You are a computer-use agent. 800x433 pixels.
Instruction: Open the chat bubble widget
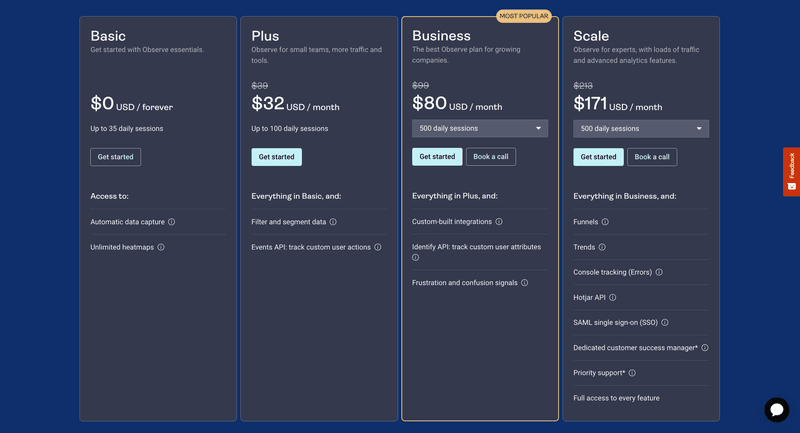pos(777,410)
